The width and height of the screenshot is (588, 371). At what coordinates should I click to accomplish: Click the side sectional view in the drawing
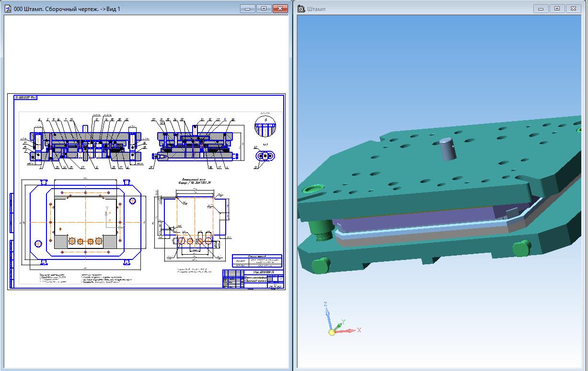(x=196, y=143)
